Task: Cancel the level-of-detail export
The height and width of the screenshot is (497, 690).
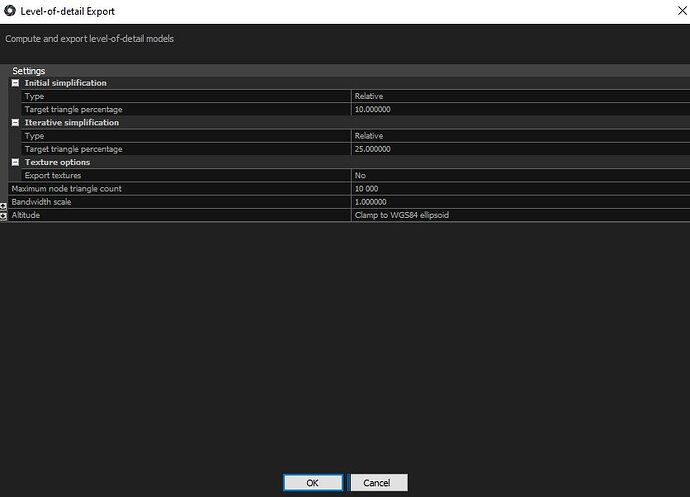Action: click(379, 482)
